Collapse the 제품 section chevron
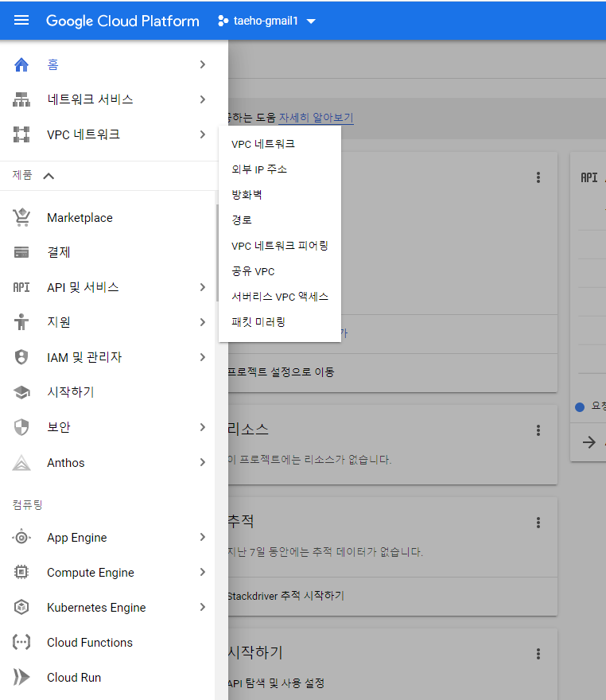The height and width of the screenshot is (700, 606). click(49, 176)
